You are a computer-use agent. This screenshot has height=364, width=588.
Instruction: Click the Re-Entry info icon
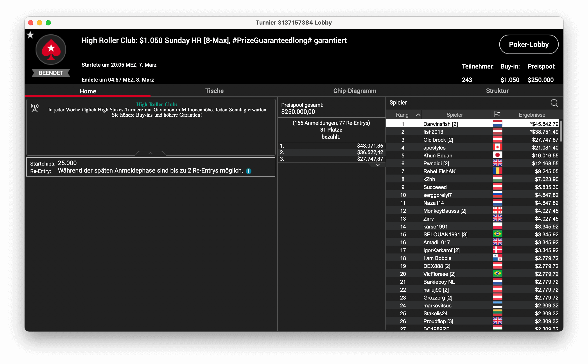248,171
